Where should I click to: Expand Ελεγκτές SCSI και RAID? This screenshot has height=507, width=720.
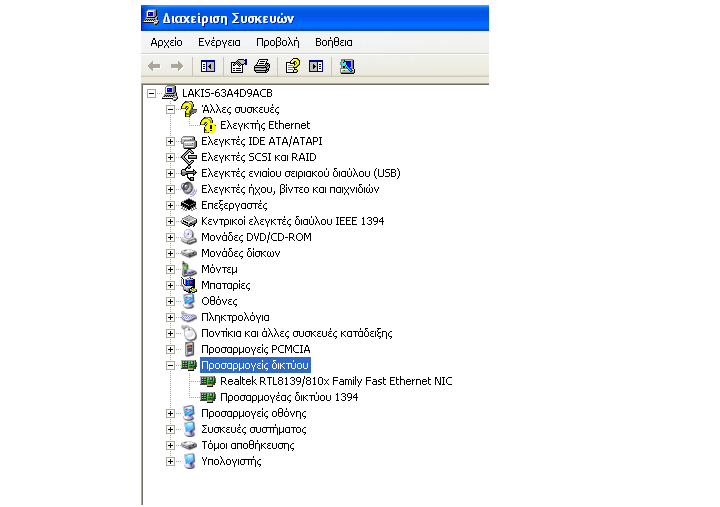coord(170,158)
